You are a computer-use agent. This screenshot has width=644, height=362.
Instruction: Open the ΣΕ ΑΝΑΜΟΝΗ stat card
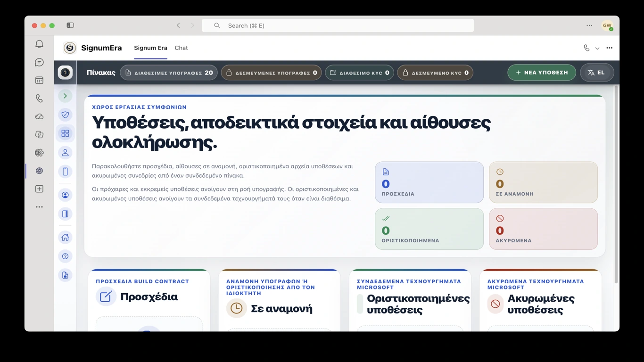(x=543, y=182)
